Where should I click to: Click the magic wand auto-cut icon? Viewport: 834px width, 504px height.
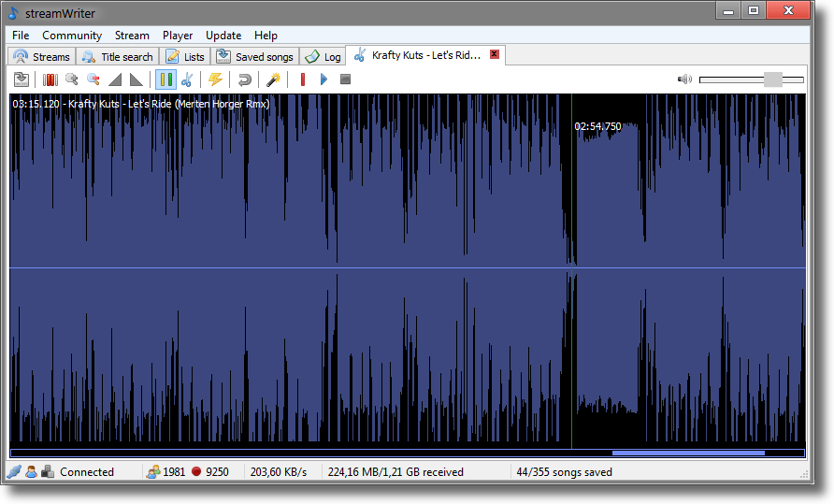coord(273,79)
